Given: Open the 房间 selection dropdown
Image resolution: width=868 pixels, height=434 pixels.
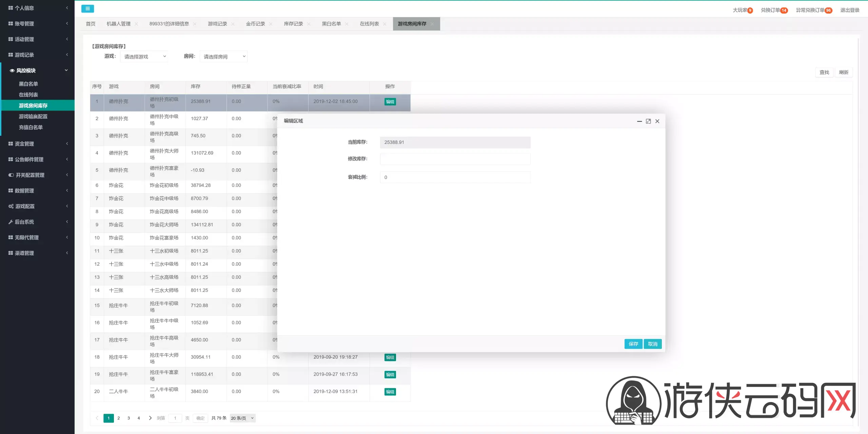Looking at the screenshot, I should [x=223, y=56].
